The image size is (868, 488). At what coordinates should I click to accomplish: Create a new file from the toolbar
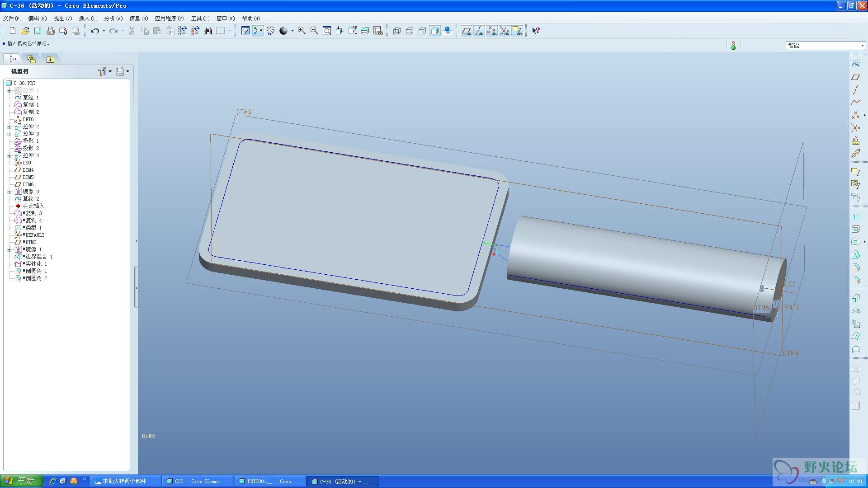point(12,31)
